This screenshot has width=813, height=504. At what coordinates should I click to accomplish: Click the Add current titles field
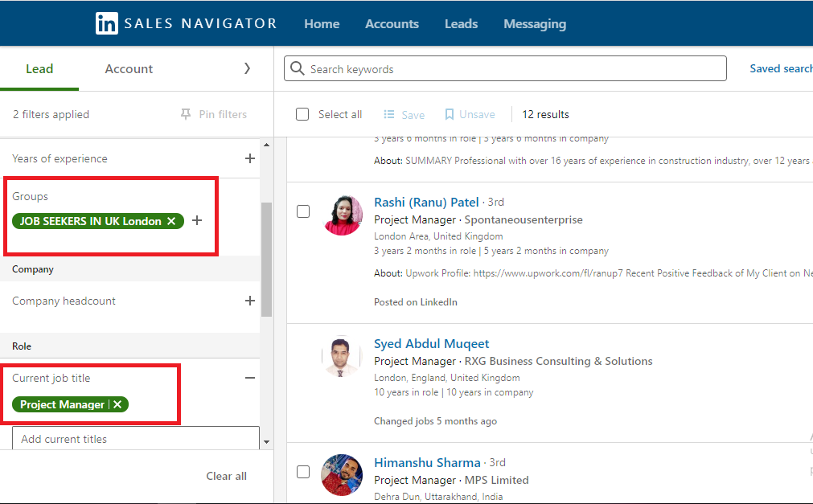[136, 439]
